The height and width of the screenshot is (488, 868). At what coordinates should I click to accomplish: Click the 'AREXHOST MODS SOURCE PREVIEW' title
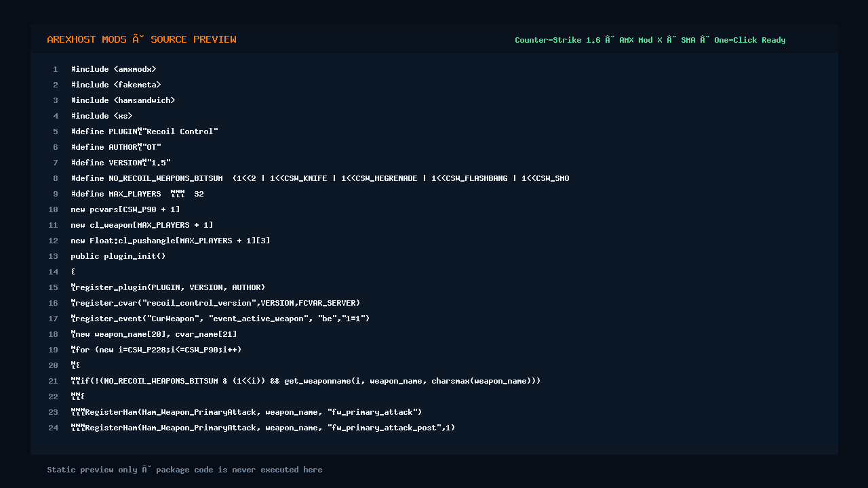pyautogui.click(x=142, y=39)
